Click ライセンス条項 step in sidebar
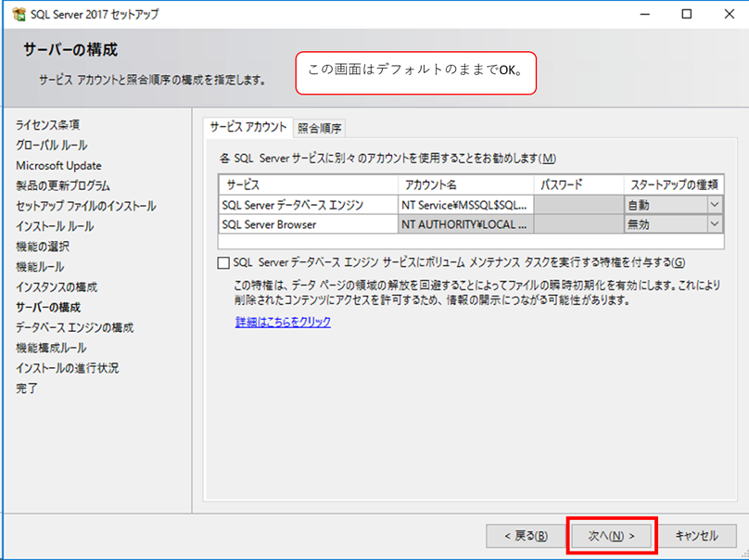The height and width of the screenshot is (560, 749). pos(48,125)
